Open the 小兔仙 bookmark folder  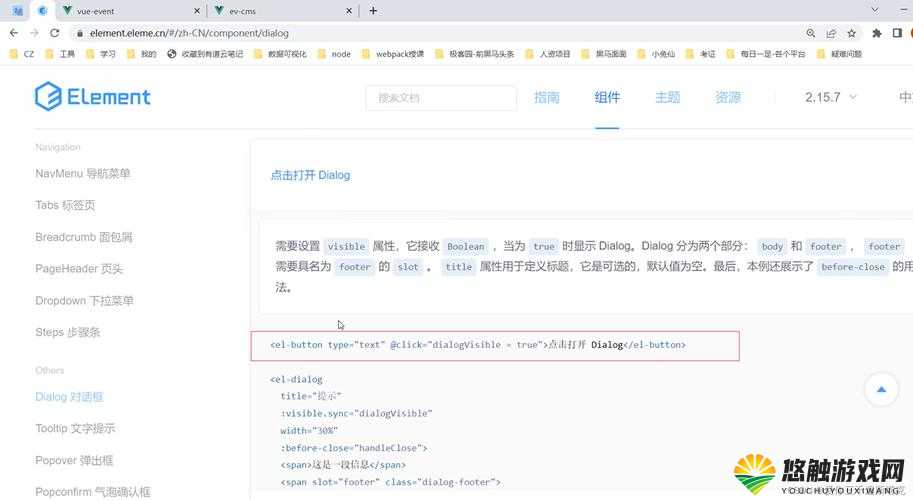pyautogui.click(x=656, y=54)
